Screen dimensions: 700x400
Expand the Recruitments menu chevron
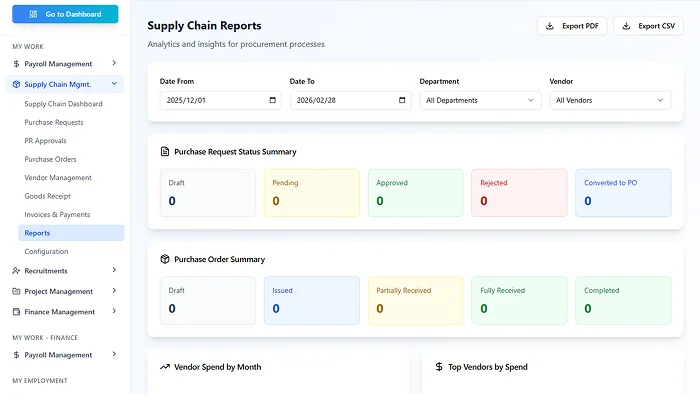click(x=114, y=270)
